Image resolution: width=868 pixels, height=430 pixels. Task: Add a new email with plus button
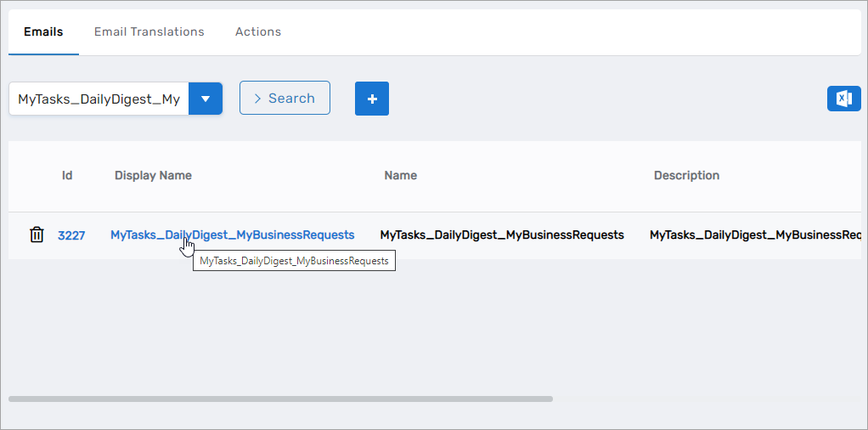tap(371, 99)
